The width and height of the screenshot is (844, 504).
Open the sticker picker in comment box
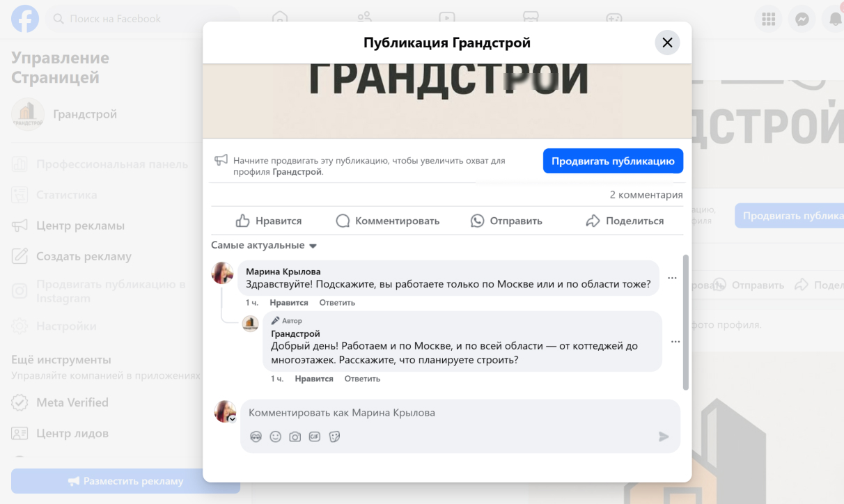(334, 436)
